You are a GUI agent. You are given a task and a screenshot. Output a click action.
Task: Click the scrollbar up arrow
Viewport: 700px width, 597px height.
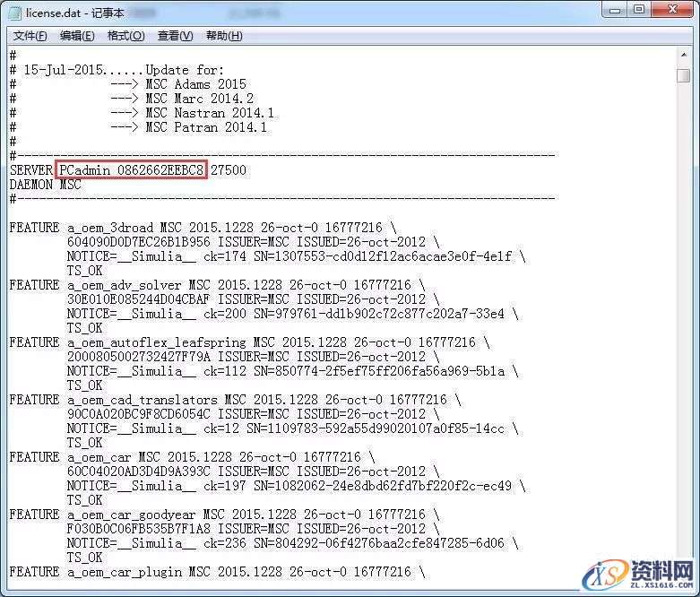coord(684,55)
